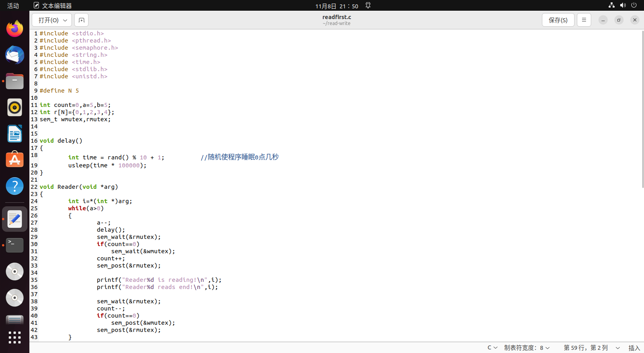The image size is (644, 353).
Task: Click the delay(); call on line 28
Action: [x=111, y=230]
